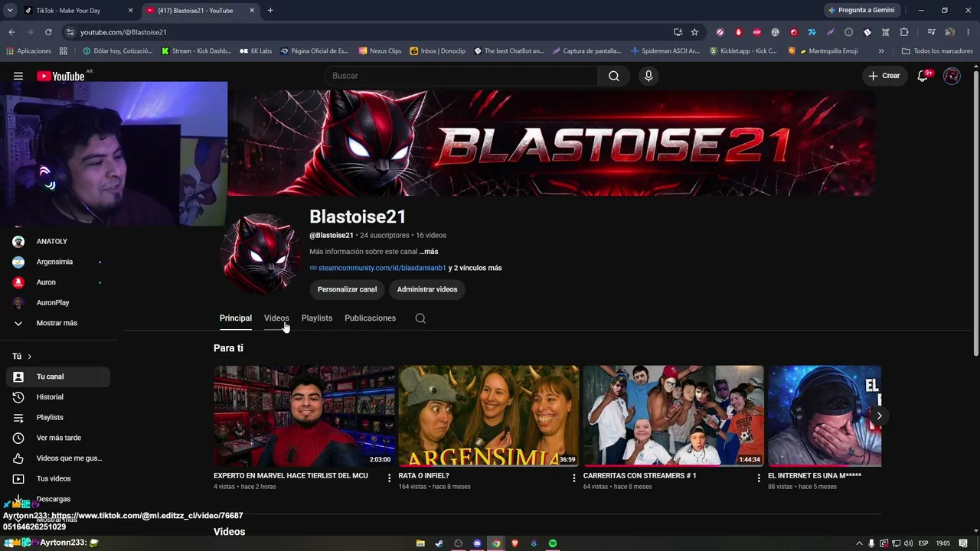Select the Principal channel tab
Image resolution: width=980 pixels, height=551 pixels.
point(236,318)
